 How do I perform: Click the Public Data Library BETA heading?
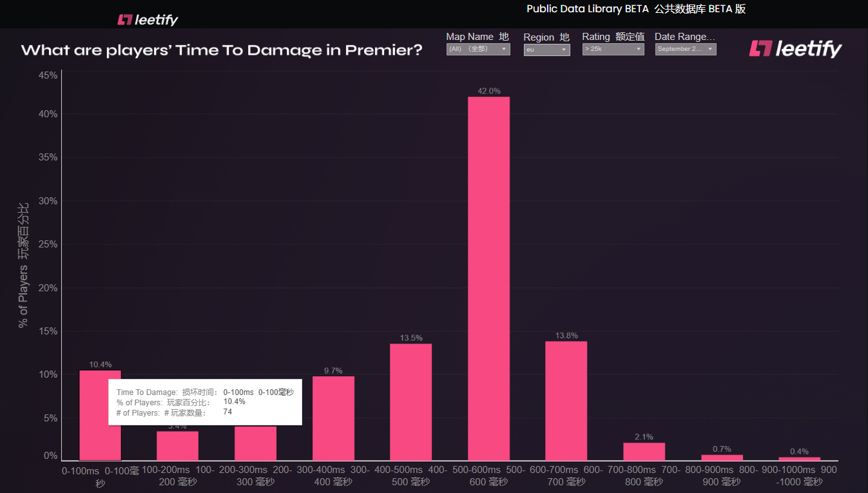[x=636, y=9]
